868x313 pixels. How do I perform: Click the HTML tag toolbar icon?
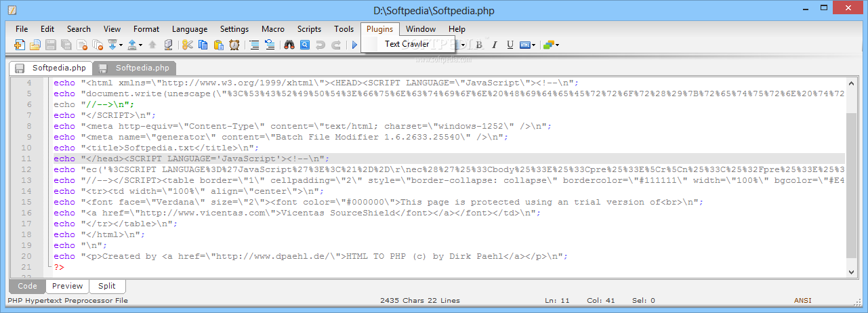(525, 45)
